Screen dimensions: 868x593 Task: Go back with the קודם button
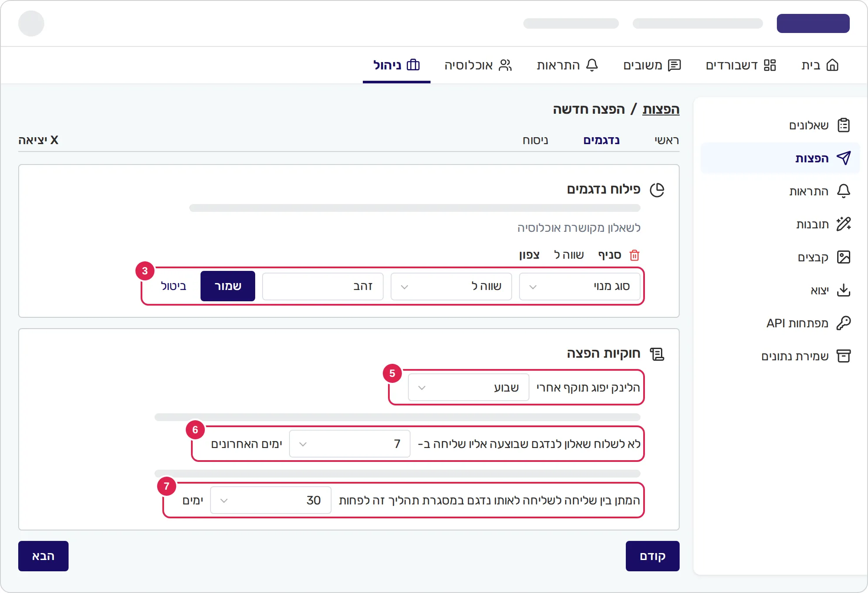point(653,556)
